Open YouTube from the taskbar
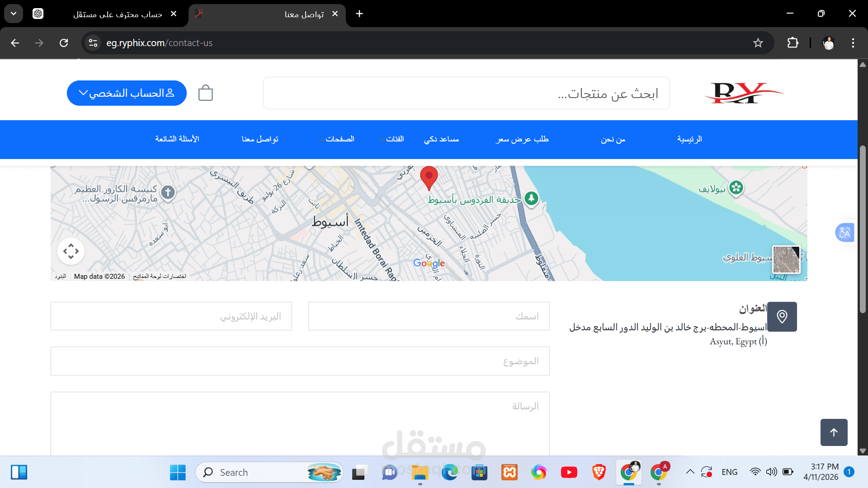 point(569,472)
